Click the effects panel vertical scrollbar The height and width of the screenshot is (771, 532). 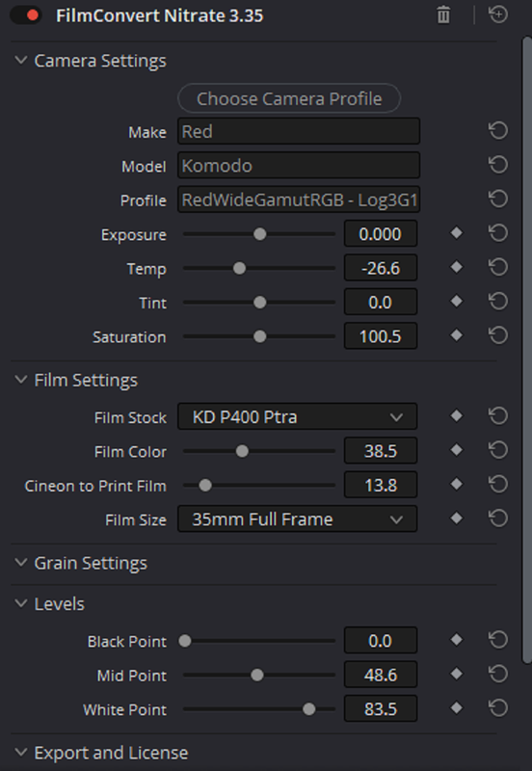526,349
